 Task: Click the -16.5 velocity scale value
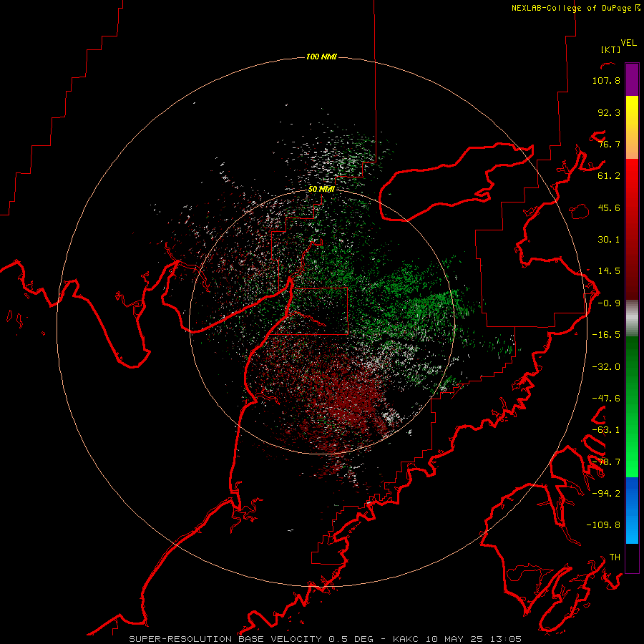[606, 335]
